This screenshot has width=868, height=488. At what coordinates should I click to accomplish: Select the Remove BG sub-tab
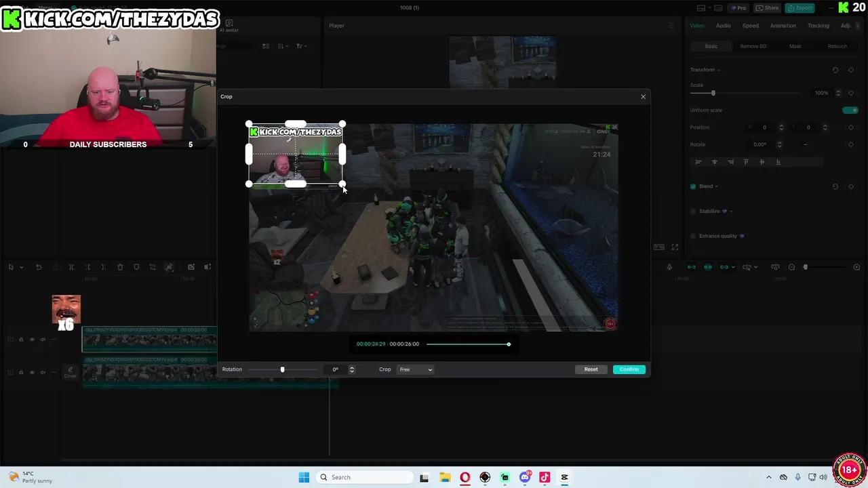753,46
